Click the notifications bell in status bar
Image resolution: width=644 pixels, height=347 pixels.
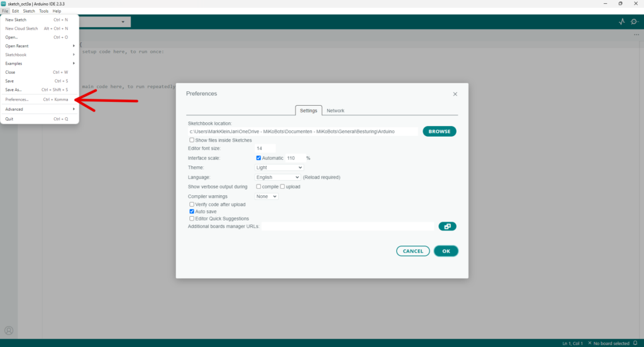coord(635,343)
